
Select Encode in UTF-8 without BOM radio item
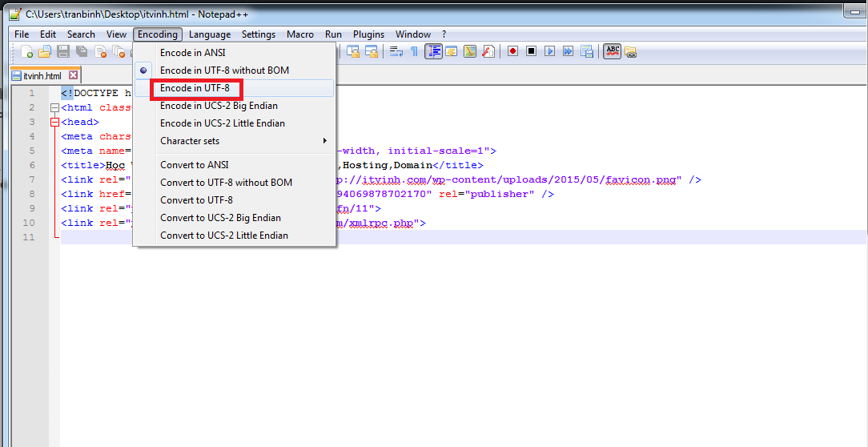(x=234, y=70)
